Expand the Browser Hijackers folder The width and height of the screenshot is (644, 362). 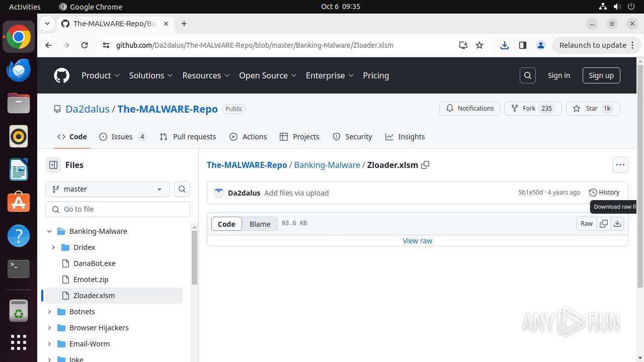(x=49, y=328)
